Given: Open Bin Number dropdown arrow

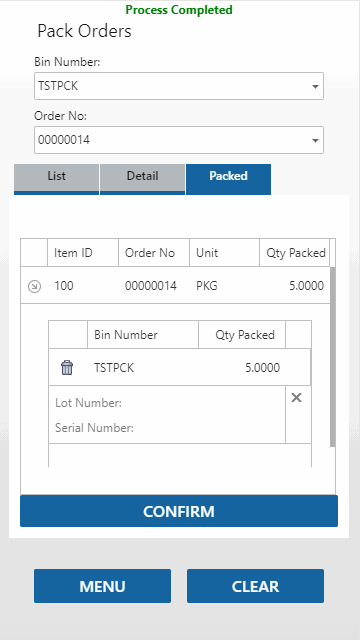Looking at the screenshot, I should coord(315,87).
